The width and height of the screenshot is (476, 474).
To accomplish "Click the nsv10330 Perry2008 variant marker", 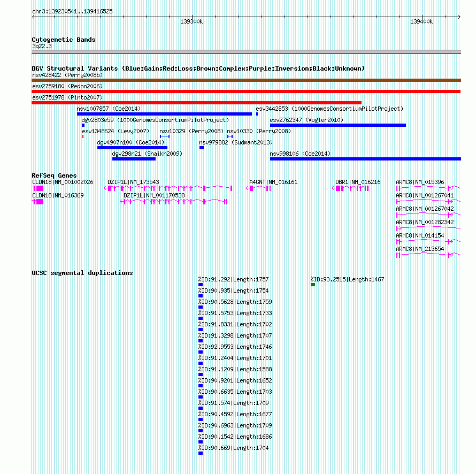I will pyautogui.click(x=230, y=136).
